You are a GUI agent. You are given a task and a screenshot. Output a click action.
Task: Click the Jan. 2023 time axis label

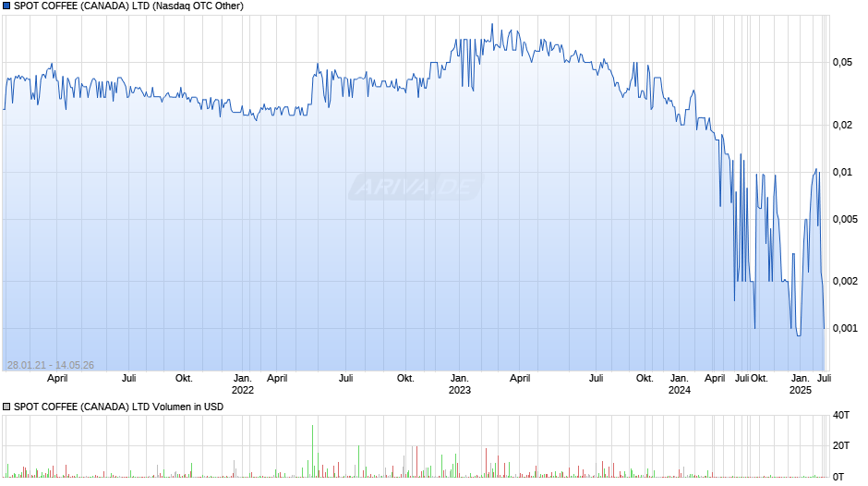tap(460, 384)
